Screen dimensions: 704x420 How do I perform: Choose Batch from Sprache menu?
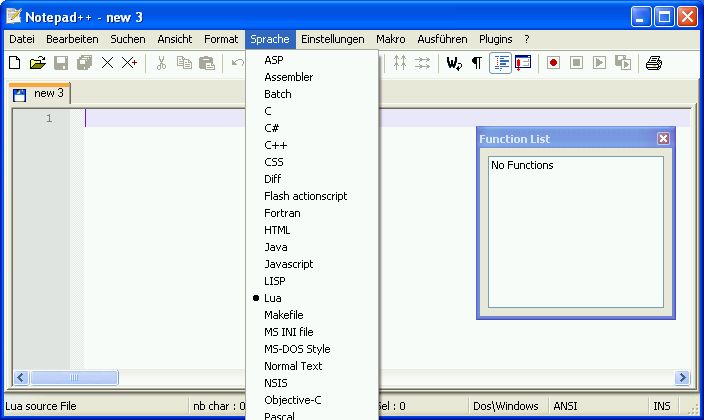coord(312,94)
